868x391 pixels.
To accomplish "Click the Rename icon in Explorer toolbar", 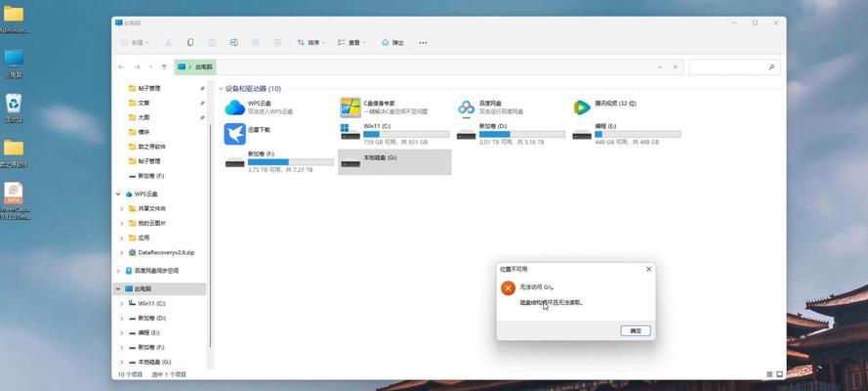I will pos(233,43).
